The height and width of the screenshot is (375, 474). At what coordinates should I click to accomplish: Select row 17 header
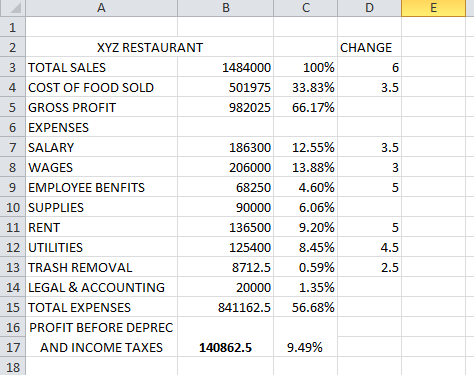(13, 347)
